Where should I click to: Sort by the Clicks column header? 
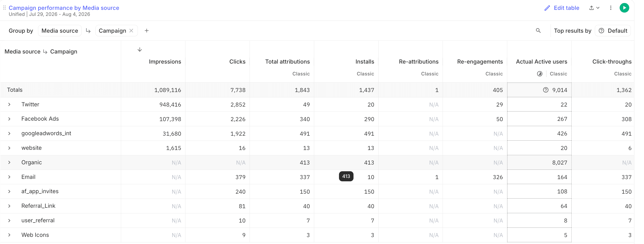point(237,62)
